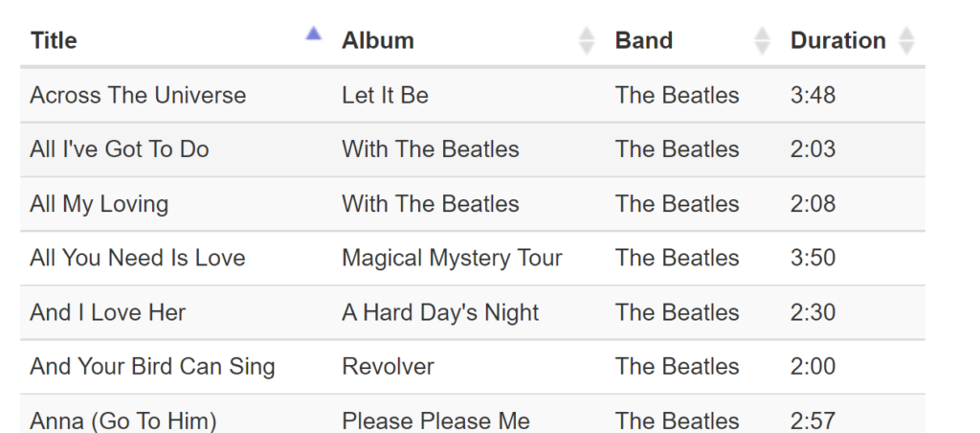Select the Across The Universe song title

pos(138,95)
